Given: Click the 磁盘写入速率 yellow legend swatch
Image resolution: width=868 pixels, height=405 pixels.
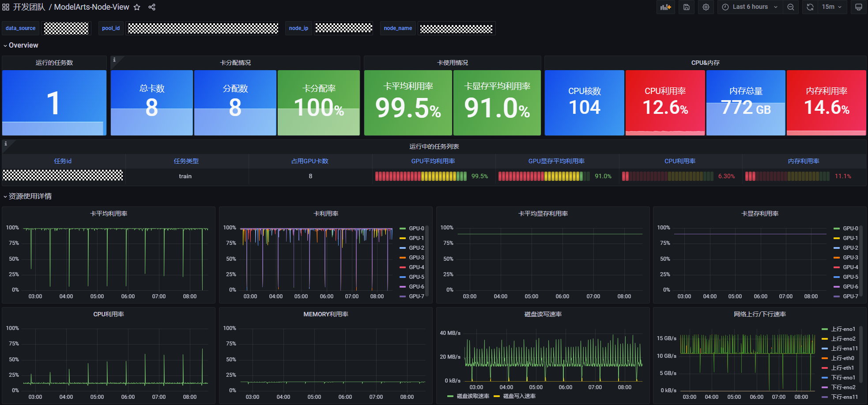Looking at the screenshot, I should [x=497, y=396].
